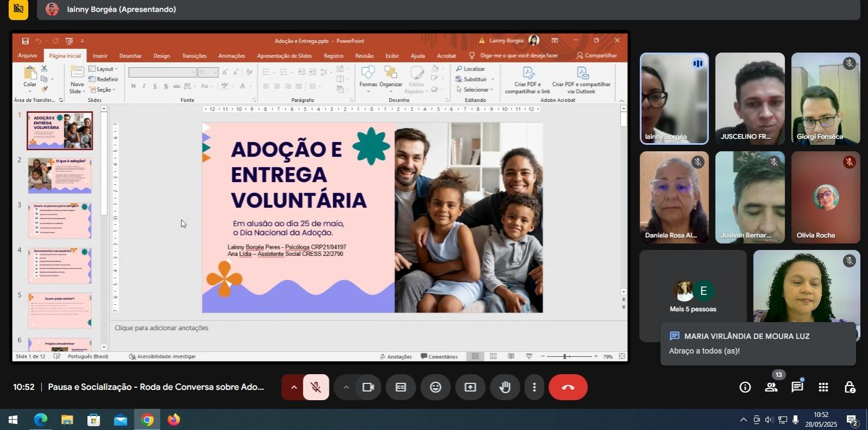Open more options three-dot menu

click(x=534, y=387)
